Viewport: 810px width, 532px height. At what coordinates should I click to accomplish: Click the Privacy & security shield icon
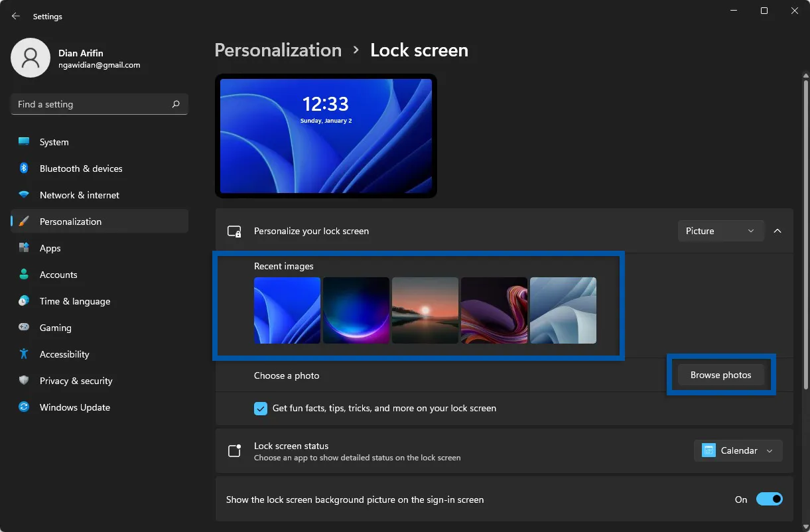pyautogui.click(x=24, y=381)
